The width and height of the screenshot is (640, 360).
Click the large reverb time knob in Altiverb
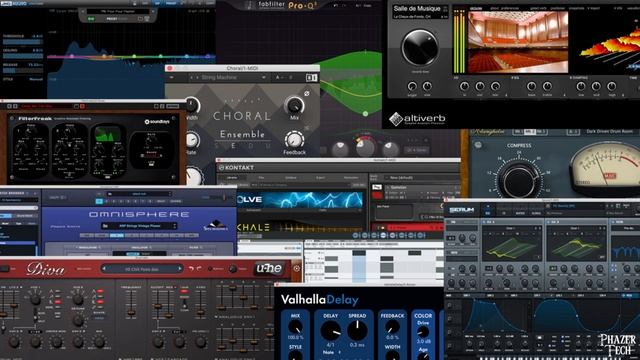pos(420,48)
